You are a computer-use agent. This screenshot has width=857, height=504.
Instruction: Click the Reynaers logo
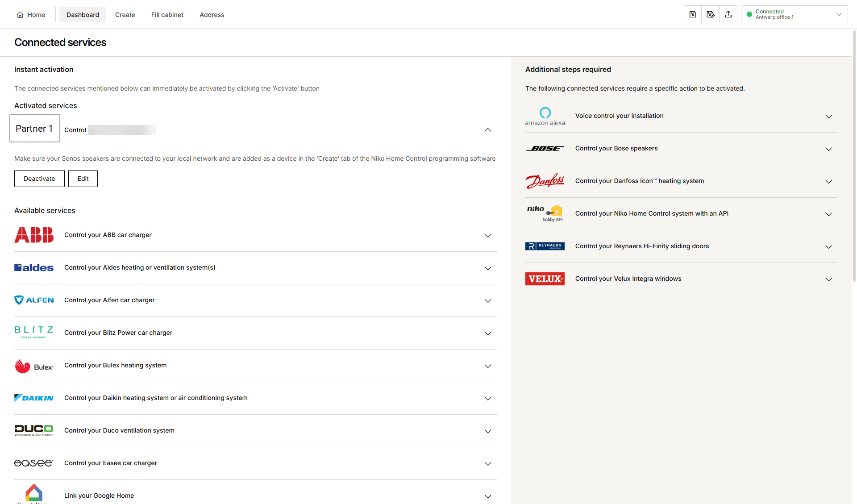click(x=545, y=246)
